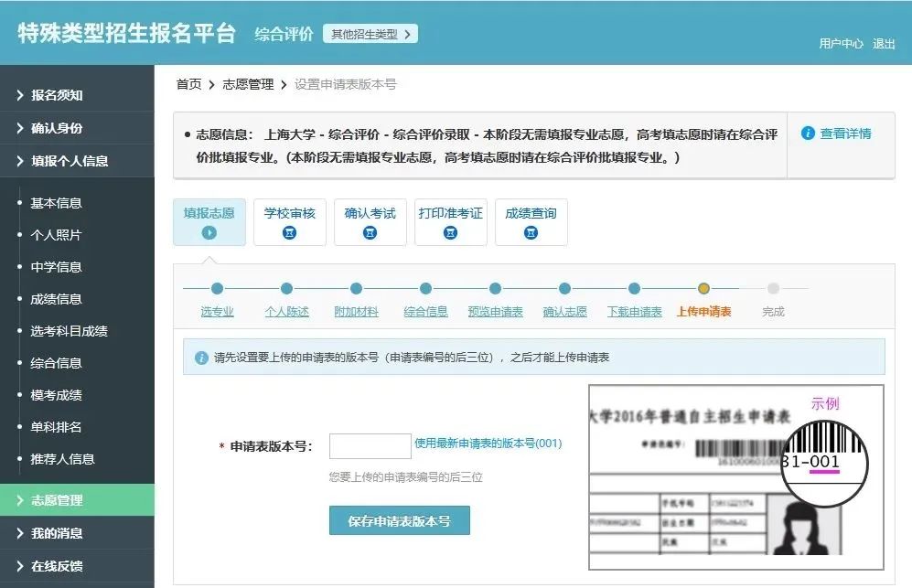Click the 用户中心 link
The width and height of the screenshot is (912, 588).
tap(841, 44)
